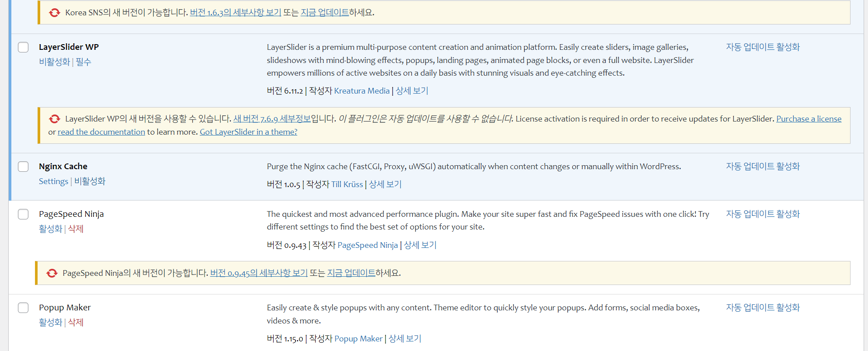The height and width of the screenshot is (351, 868).
Task: Open Nginx Cache Settings link
Action: 53,181
